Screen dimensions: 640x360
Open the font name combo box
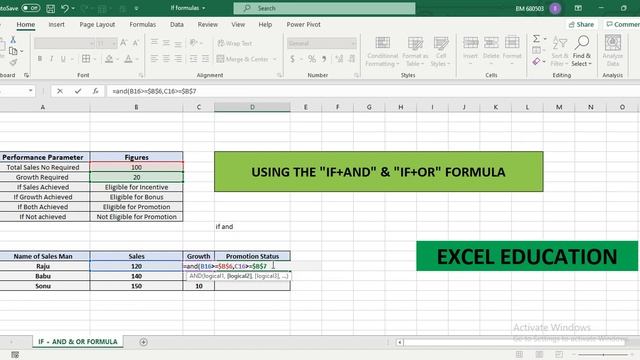tap(64, 43)
